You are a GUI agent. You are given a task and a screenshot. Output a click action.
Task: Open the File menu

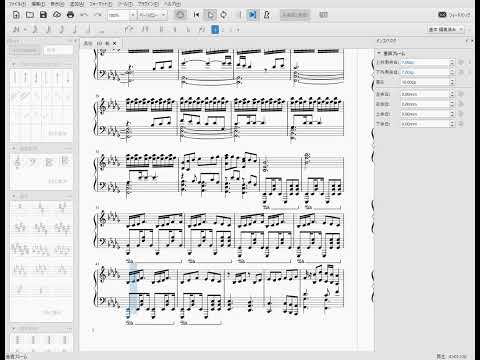tap(16, 4)
